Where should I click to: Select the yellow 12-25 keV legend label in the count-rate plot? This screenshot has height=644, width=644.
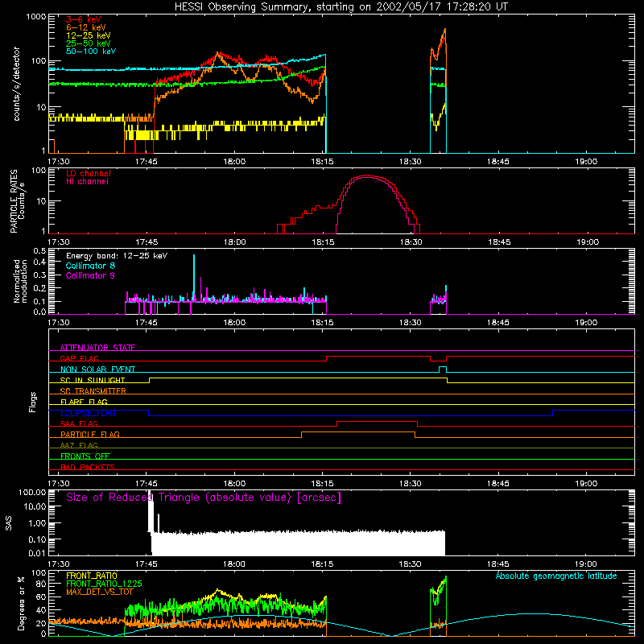pos(89,35)
